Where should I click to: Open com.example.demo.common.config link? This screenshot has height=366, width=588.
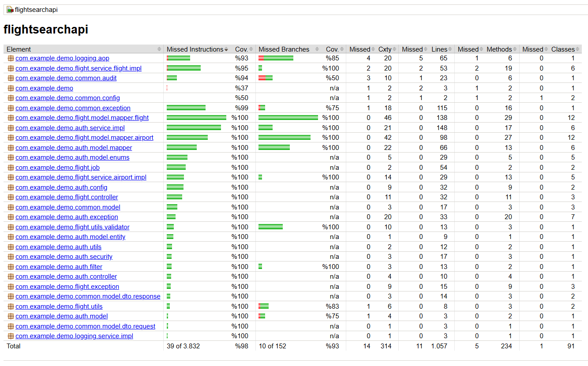point(67,98)
